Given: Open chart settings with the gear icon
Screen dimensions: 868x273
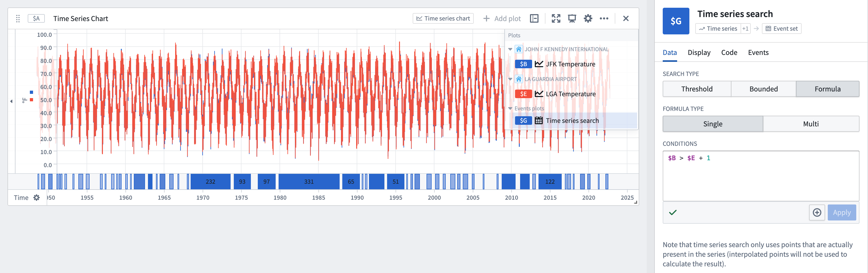Looking at the screenshot, I should (x=588, y=18).
